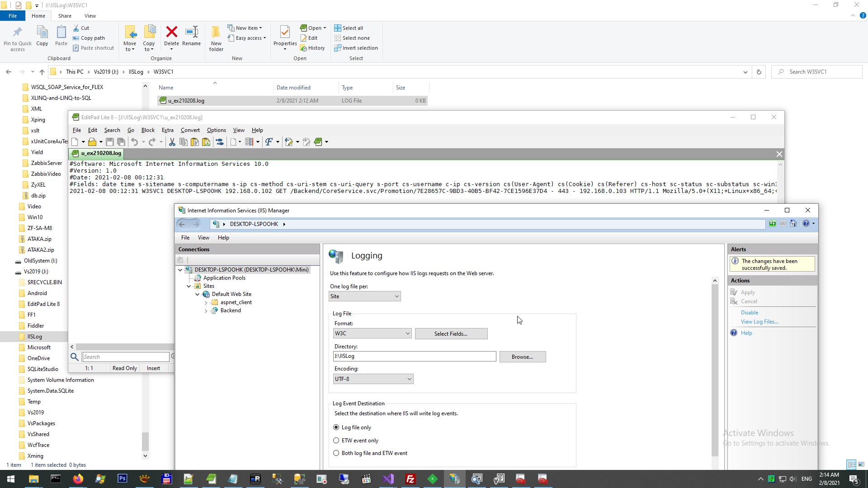Switch to the Share ribbon tab
The width and height of the screenshot is (868, 488).
point(65,16)
